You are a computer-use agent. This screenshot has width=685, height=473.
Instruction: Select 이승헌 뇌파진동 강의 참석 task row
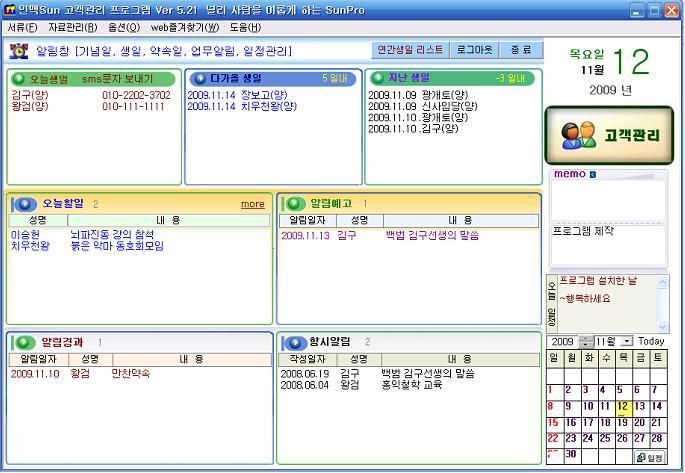83,235
